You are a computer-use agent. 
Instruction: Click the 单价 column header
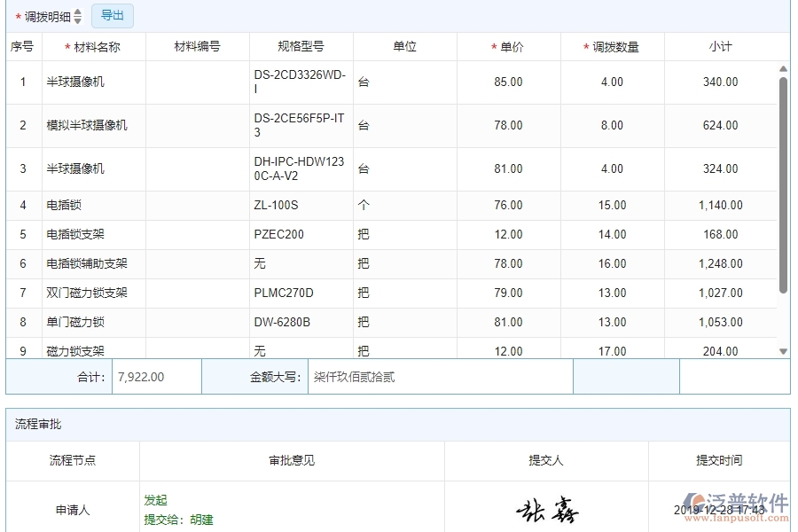point(508,46)
